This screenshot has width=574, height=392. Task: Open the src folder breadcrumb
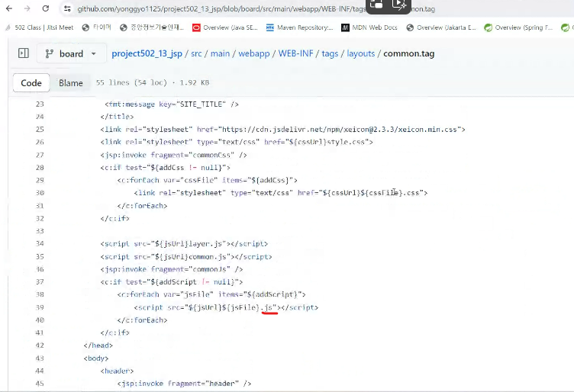pos(196,53)
